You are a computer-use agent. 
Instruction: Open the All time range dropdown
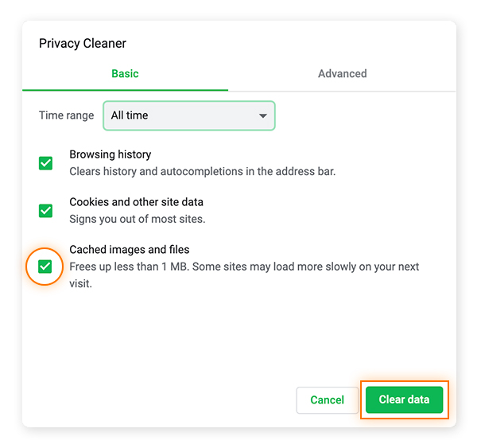(x=188, y=115)
